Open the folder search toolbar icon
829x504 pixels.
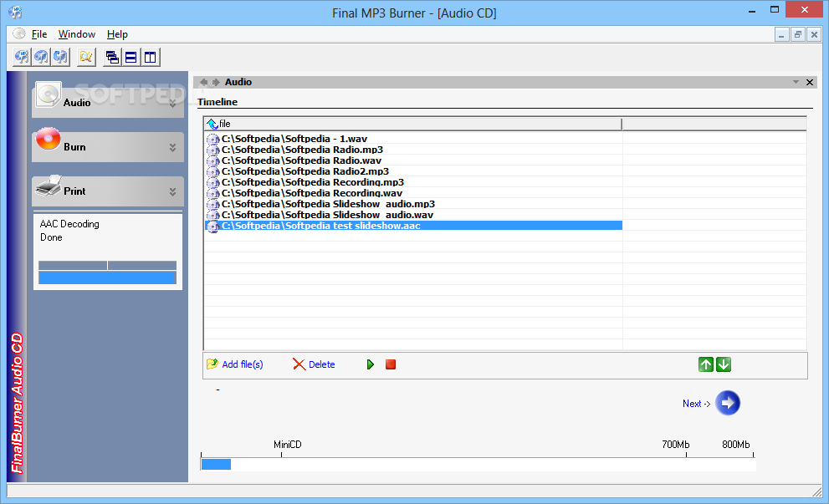coord(85,57)
